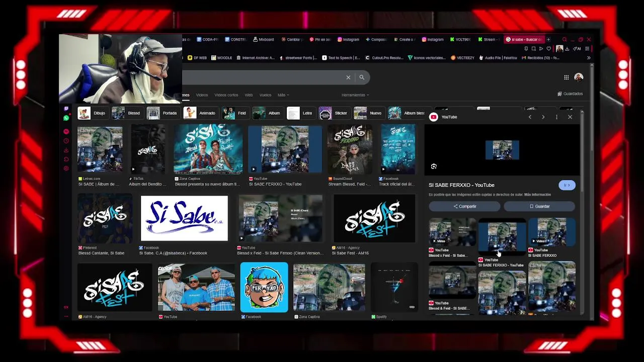Open Ferxxo cartoon Facebook image
Viewport: 644px width, 362px height.
[264, 287]
